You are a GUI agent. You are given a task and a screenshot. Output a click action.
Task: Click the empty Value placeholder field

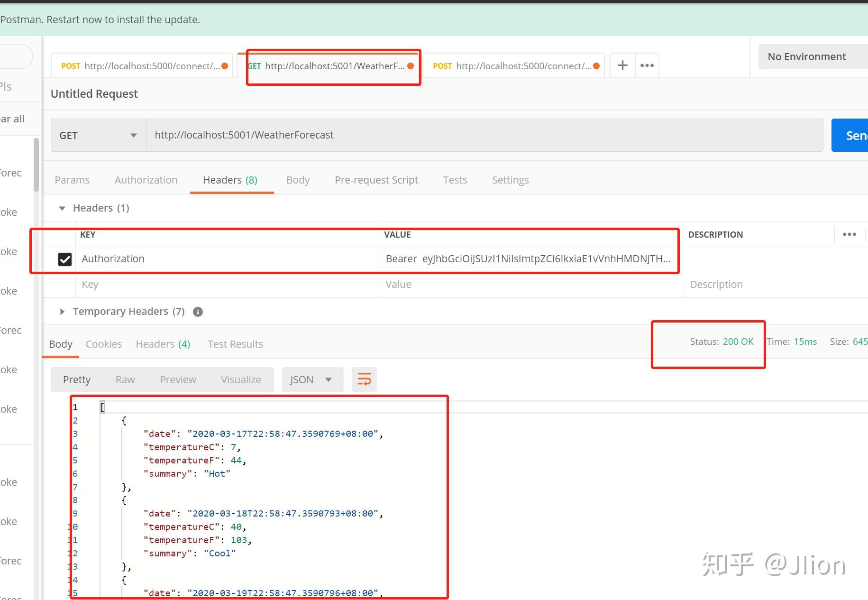point(531,285)
